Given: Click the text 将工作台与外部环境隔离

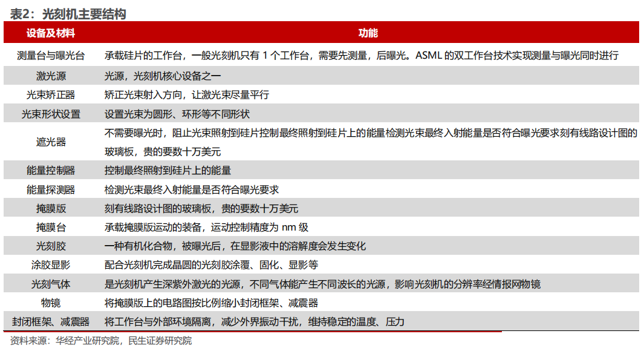Looking at the screenshot, I should point(158,322).
